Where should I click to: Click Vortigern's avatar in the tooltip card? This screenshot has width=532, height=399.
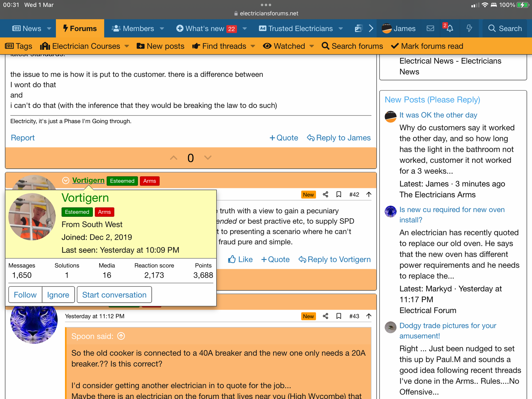(x=32, y=217)
